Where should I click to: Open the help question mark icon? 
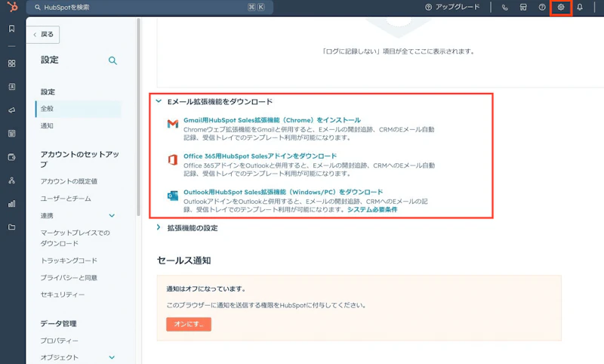[542, 8]
